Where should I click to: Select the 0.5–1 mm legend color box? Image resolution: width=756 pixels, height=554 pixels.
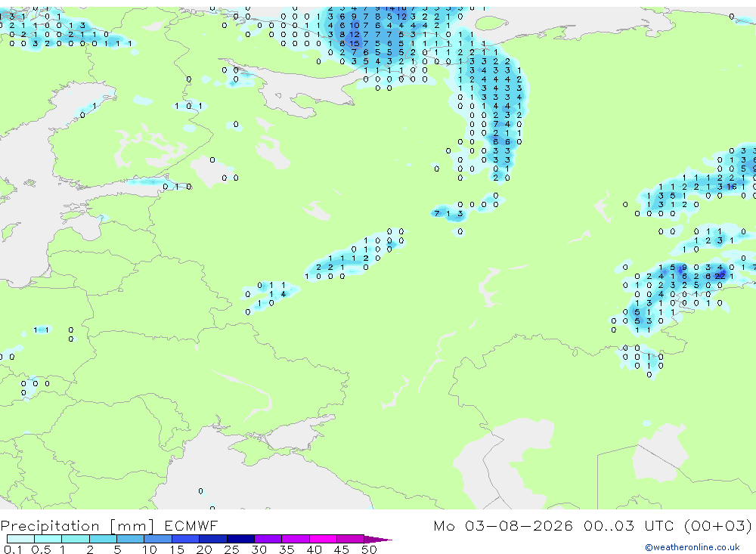[x=48, y=539]
